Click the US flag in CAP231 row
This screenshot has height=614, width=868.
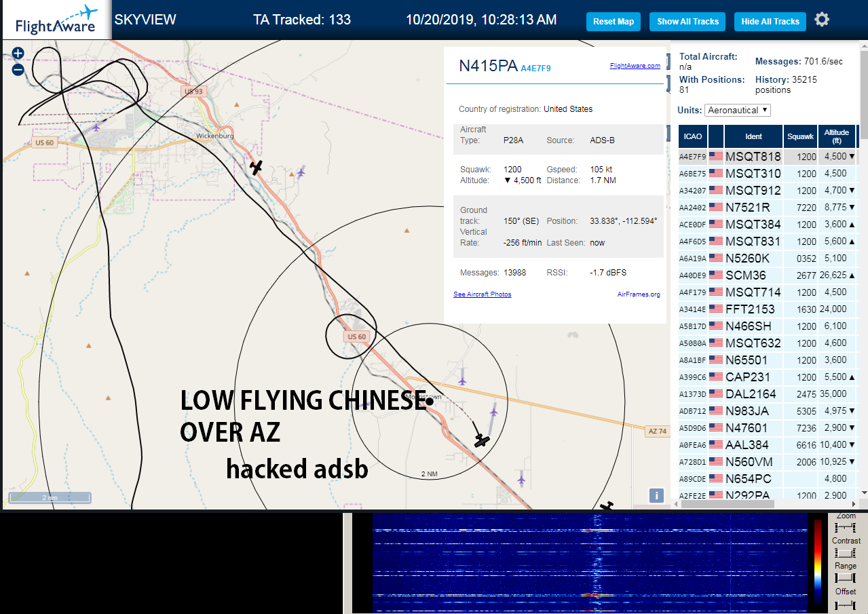716,377
